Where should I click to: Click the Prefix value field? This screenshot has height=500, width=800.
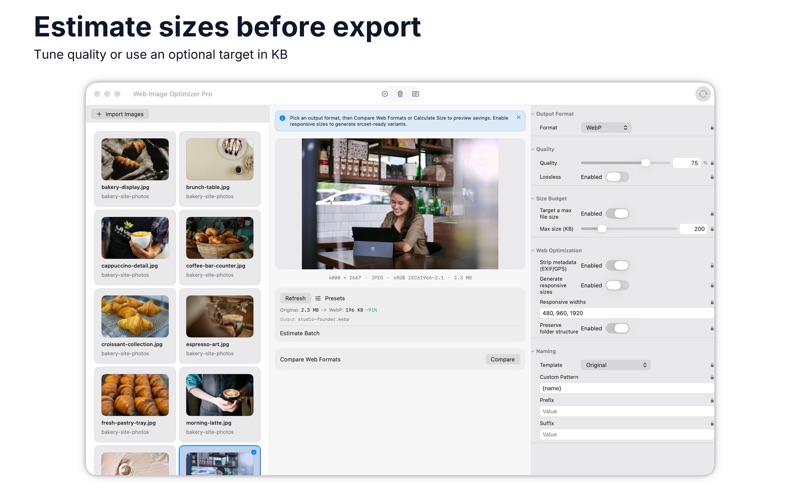click(627, 411)
